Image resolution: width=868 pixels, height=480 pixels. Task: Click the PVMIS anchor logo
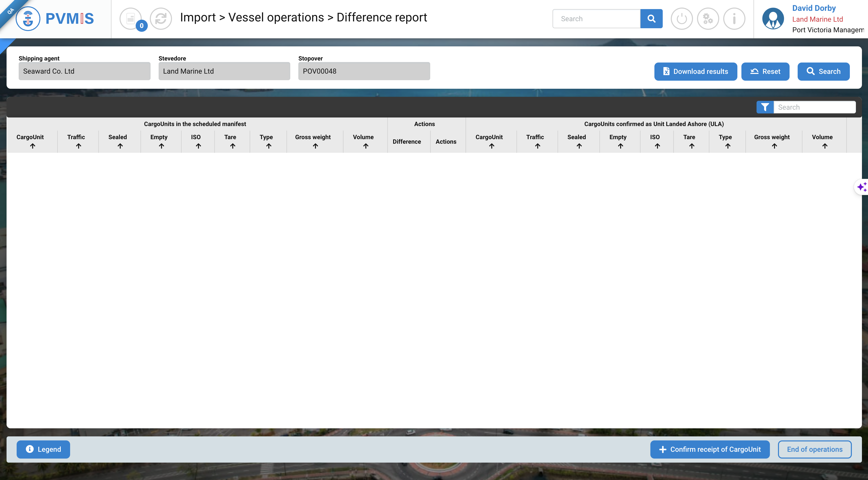pos(28,19)
